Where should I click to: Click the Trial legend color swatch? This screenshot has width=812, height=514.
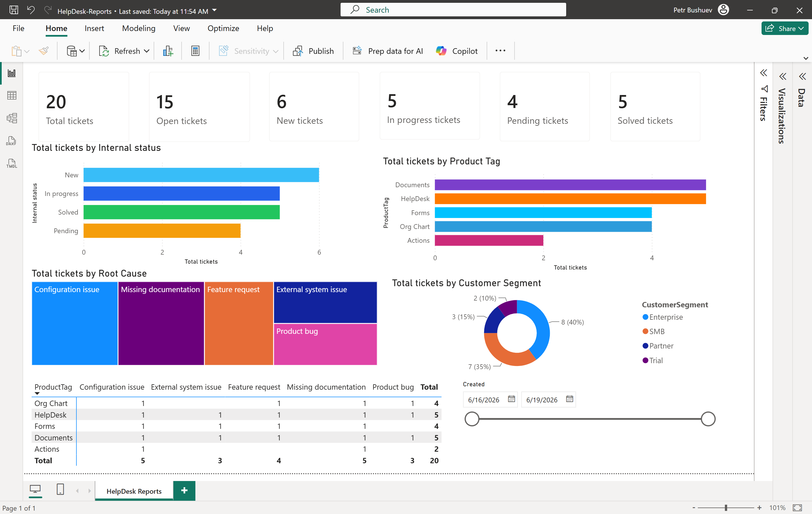click(x=645, y=360)
